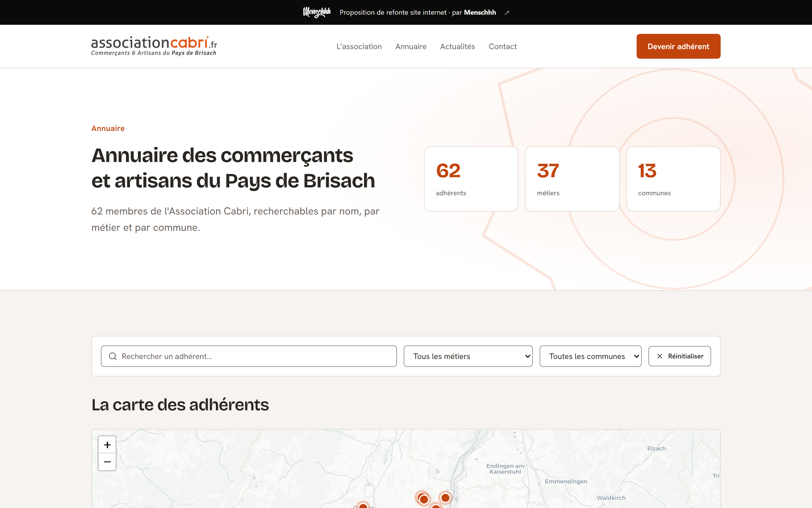Click the X icon in Réinitialiser button

tap(660, 356)
